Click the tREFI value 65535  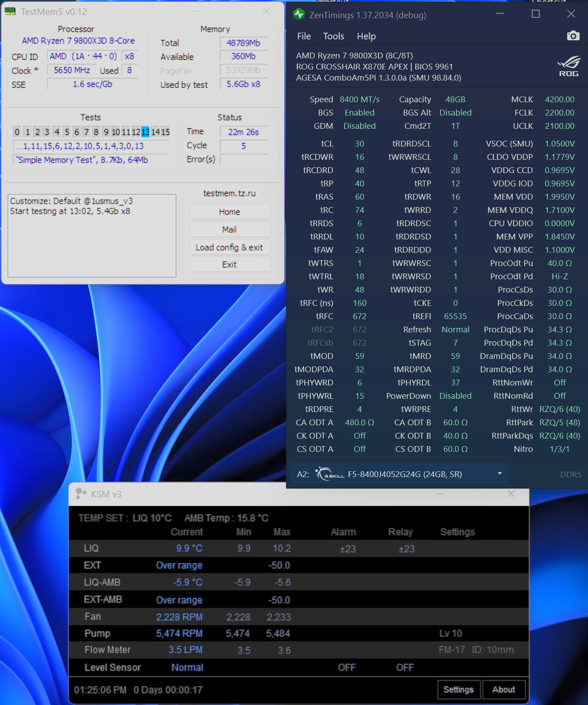coord(456,316)
